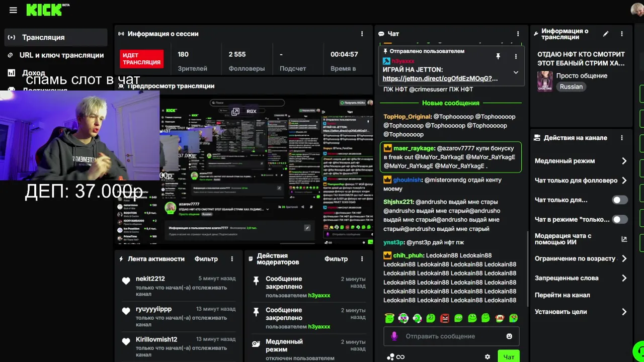Open URL и ключ трансляции sidebar item

coord(56,55)
